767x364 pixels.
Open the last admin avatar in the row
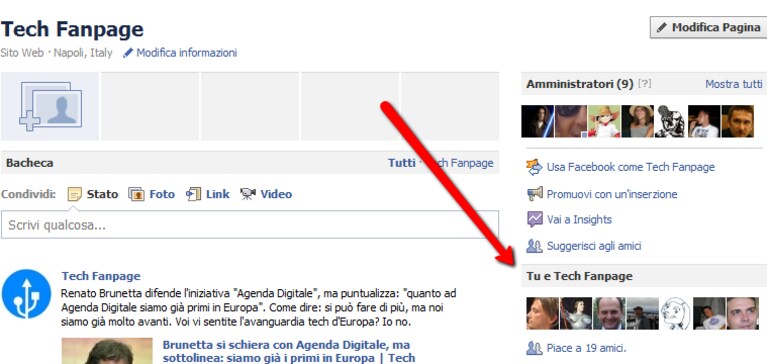coord(737,121)
